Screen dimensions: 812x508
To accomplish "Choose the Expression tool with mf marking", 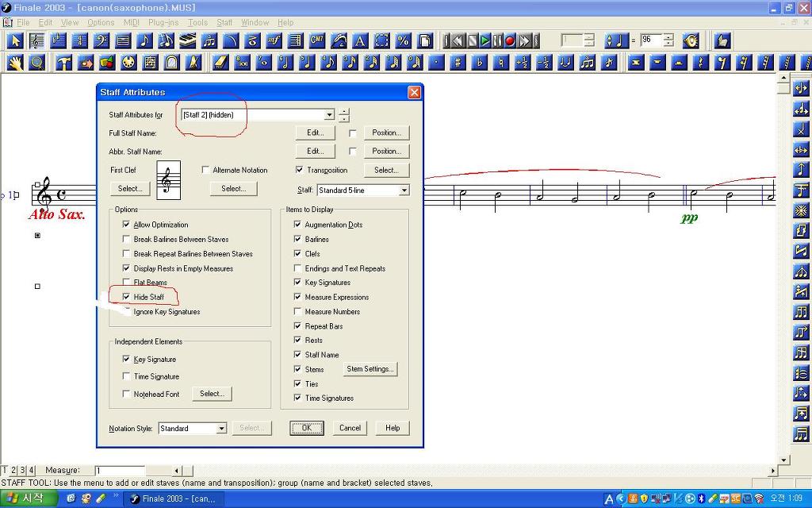I will (x=274, y=40).
